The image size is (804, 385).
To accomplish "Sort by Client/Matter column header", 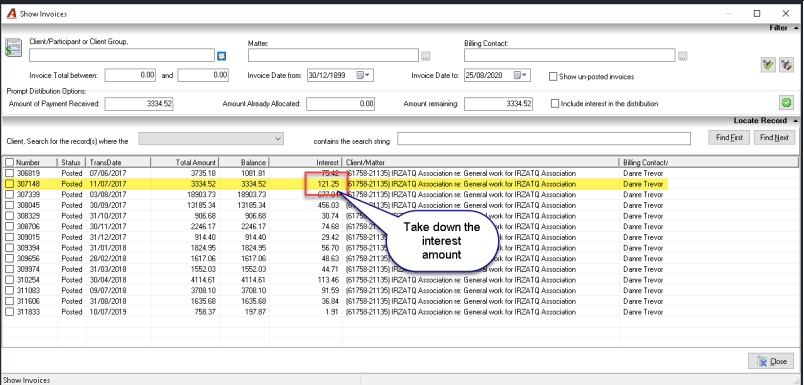I will (x=481, y=163).
